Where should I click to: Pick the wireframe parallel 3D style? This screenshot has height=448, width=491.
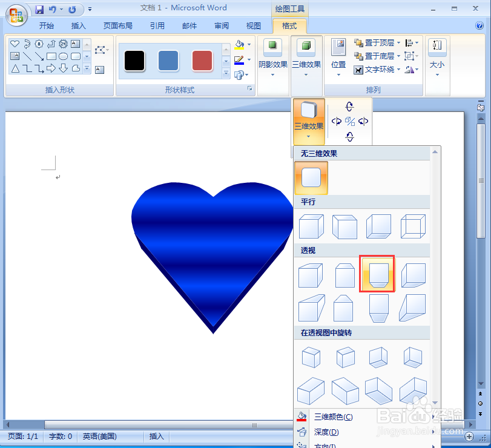pos(413,226)
